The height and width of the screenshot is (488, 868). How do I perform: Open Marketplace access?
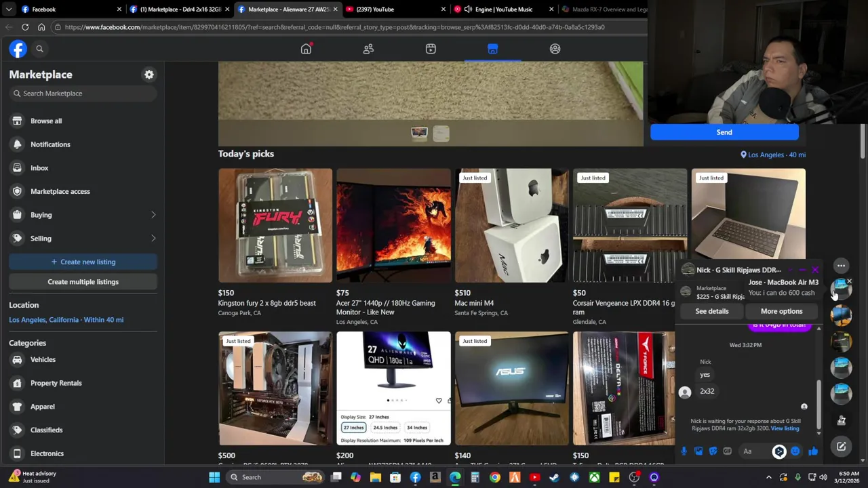[x=83, y=191]
